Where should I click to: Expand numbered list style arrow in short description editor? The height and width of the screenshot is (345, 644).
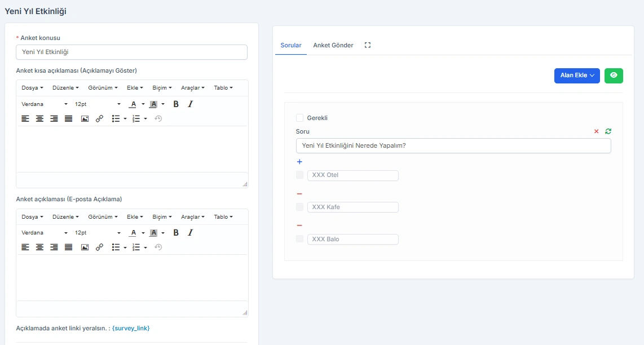point(145,119)
